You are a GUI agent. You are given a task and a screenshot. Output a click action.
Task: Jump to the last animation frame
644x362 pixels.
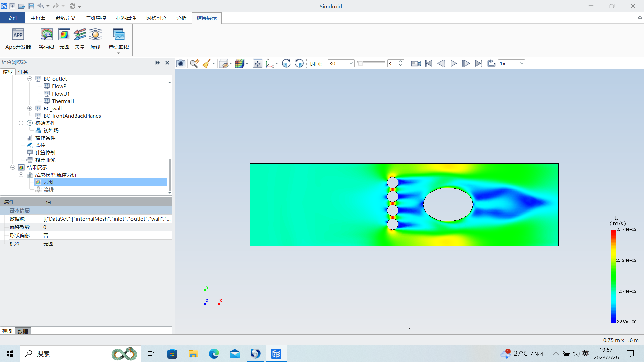click(x=479, y=63)
